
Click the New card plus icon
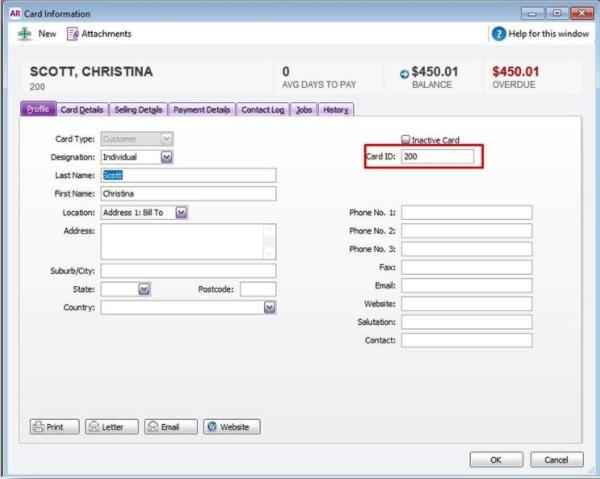25,34
